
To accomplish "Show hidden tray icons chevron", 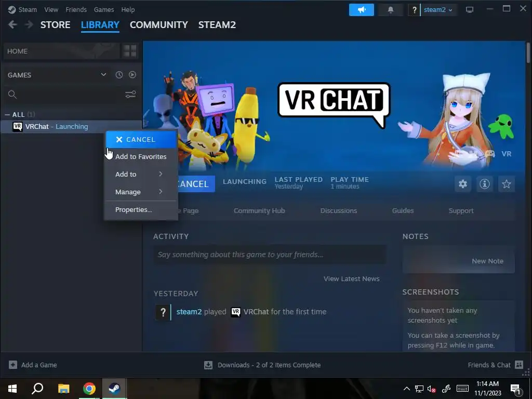I will click(406, 389).
